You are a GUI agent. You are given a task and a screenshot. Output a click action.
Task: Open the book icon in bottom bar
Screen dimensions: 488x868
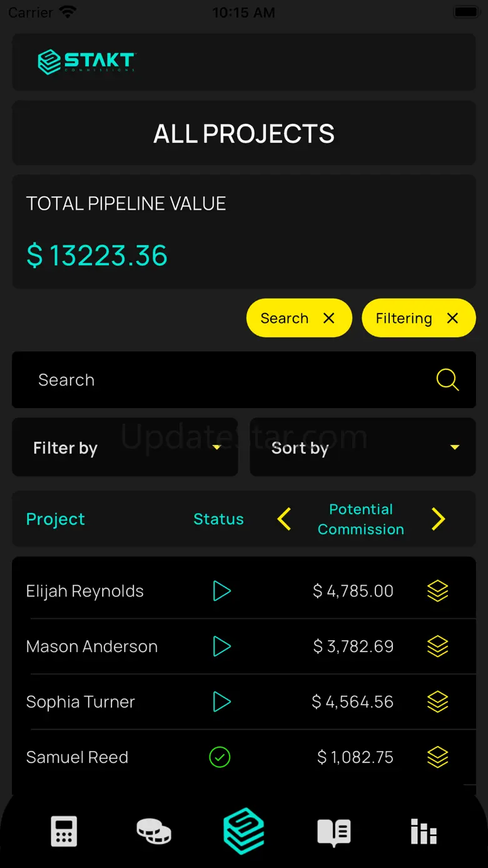tap(334, 832)
